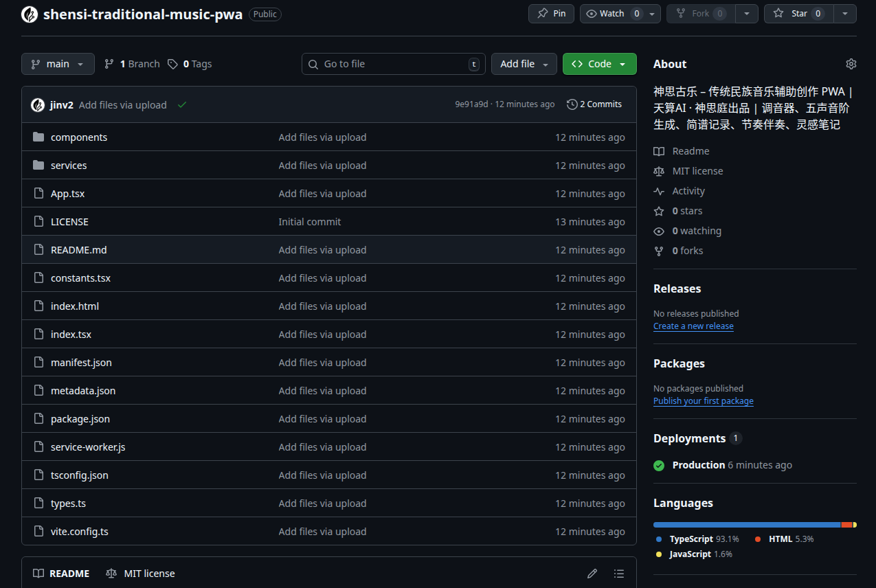Expand the Add file dropdown
The width and height of the screenshot is (876, 588).
(524, 64)
